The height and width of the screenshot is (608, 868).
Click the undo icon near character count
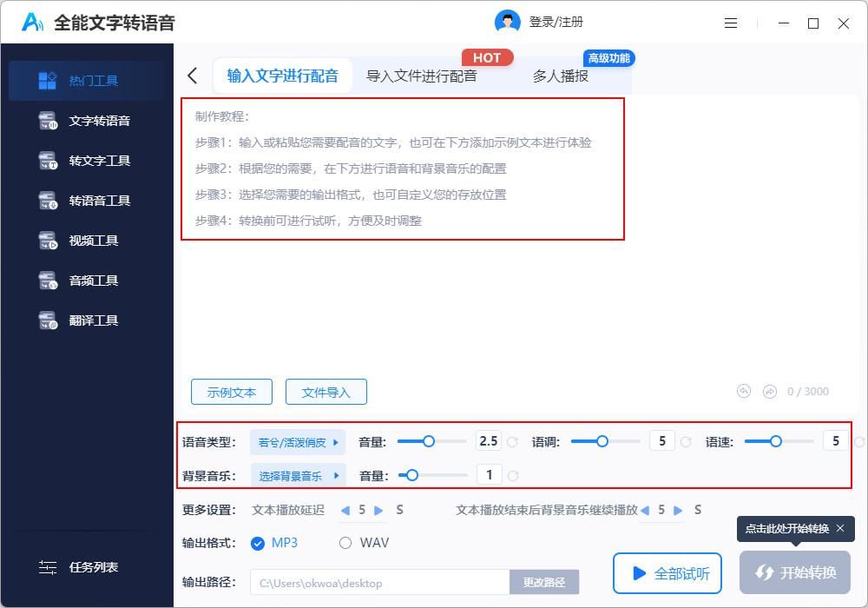[744, 392]
